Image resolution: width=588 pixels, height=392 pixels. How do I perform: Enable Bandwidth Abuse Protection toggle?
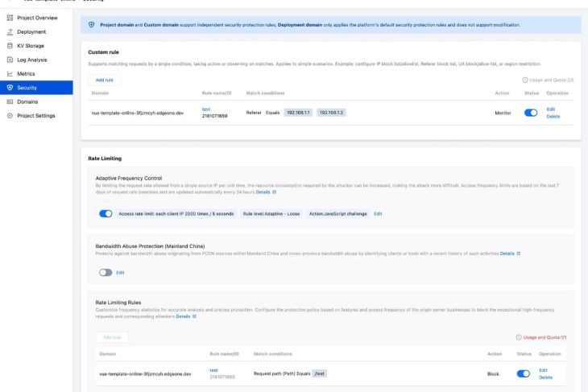click(106, 273)
